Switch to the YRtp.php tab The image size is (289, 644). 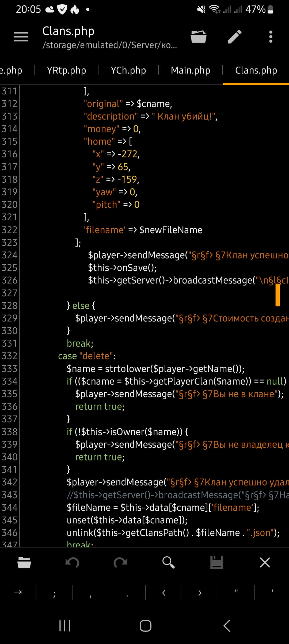66,70
